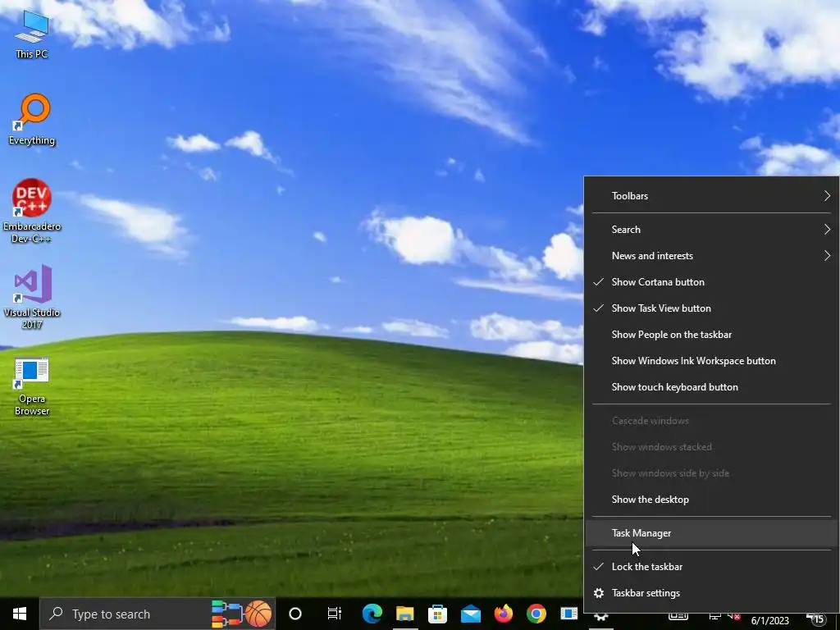The width and height of the screenshot is (840, 630).
Task: Uncheck Show Cortana button
Action: (711, 282)
